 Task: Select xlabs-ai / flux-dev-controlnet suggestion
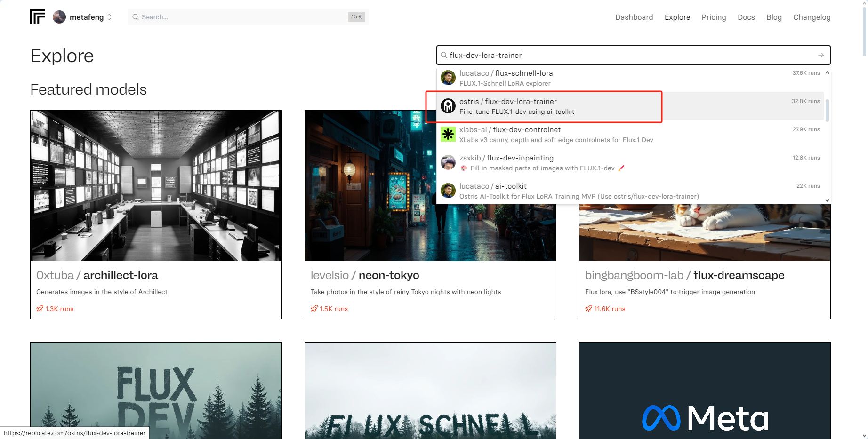click(x=630, y=134)
